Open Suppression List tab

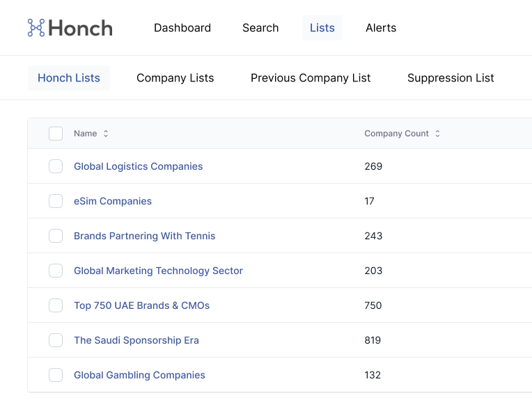click(451, 78)
